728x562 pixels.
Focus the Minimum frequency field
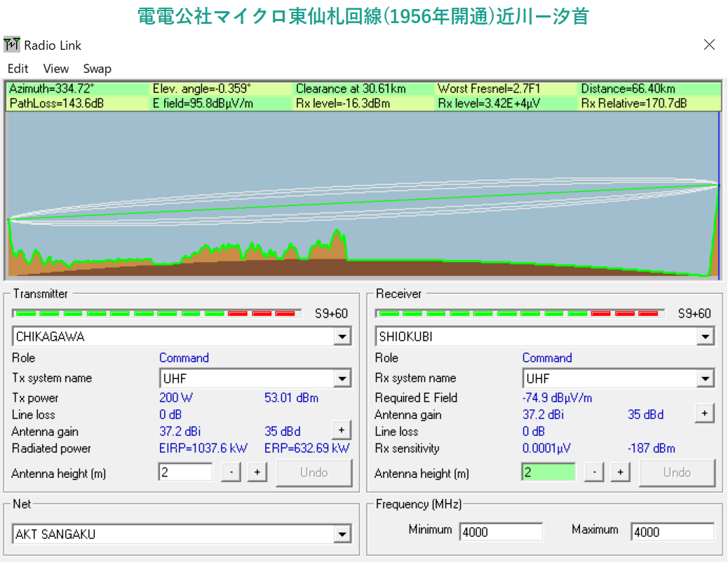[501, 532]
